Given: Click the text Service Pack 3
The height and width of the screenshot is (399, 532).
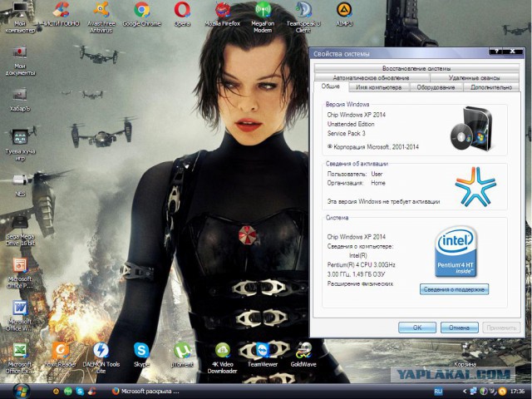Looking at the screenshot, I should coord(347,133).
